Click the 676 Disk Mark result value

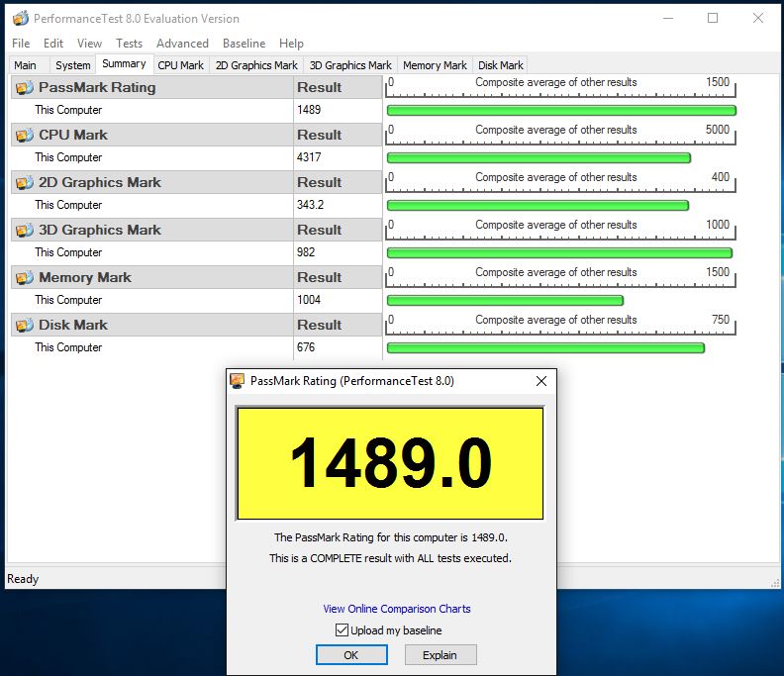tap(306, 347)
